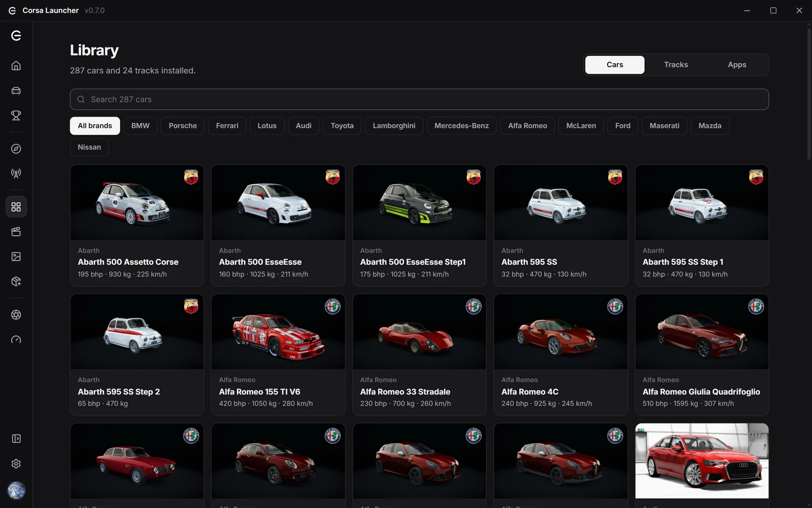Open the settings gear icon
812x508 pixels.
(x=16, y=464)
